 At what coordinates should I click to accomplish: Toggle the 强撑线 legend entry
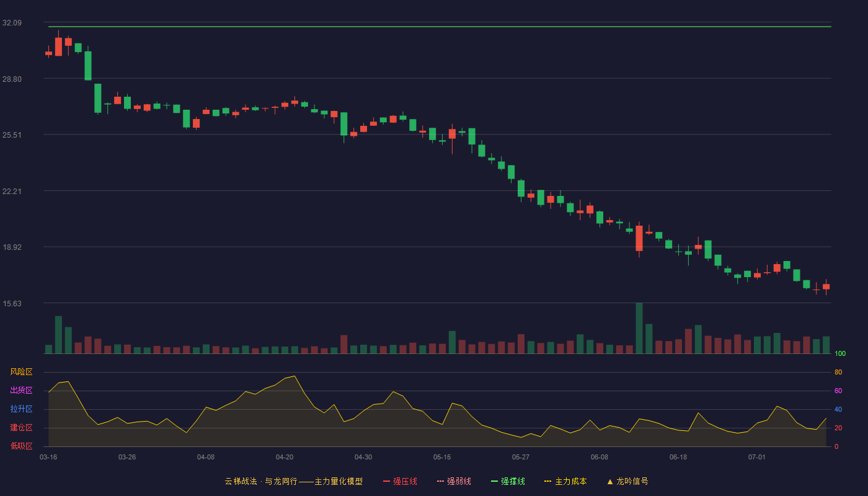coord(508,481)
